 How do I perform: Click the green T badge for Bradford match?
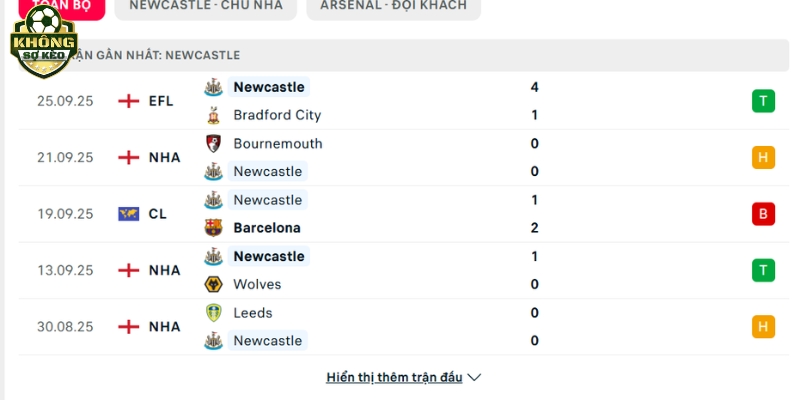[763, 101]
